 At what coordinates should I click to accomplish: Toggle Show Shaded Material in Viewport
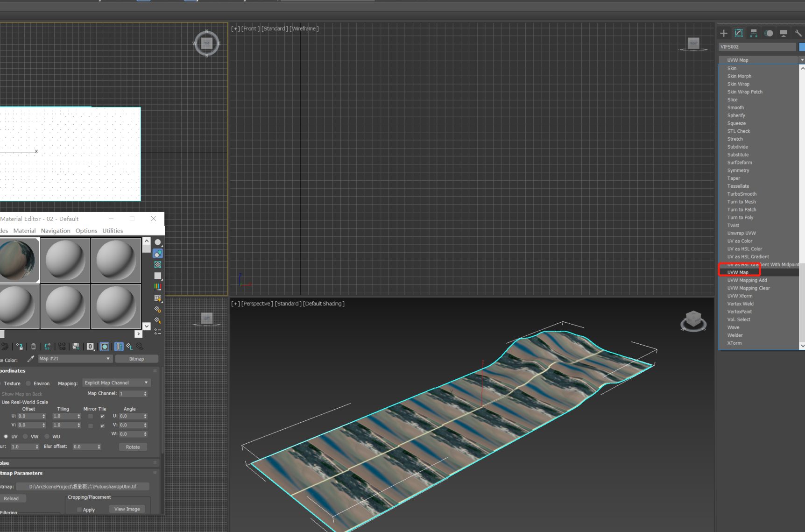pos(104,346)
